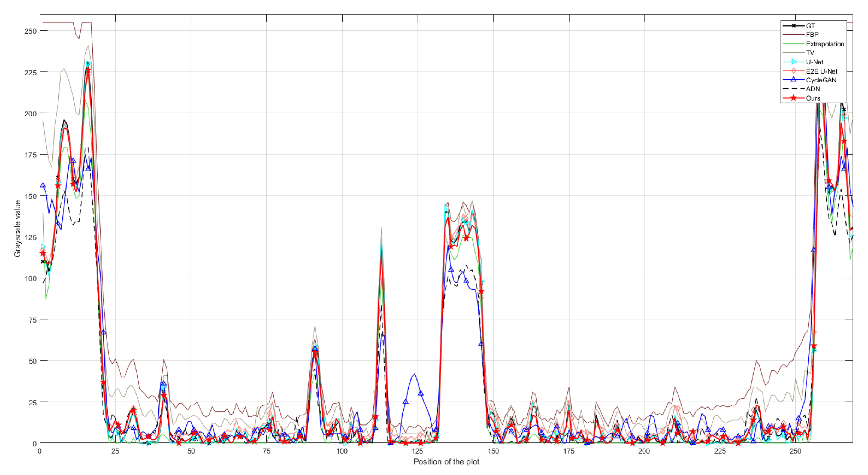Click the 125 tick label on x-axis
The image size is (868, 475).
418,451
